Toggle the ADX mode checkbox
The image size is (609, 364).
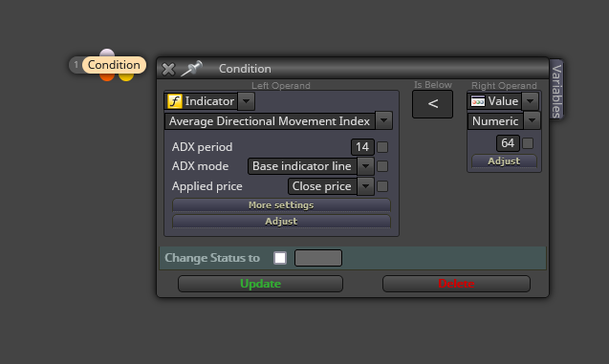(x=382, y=166)
